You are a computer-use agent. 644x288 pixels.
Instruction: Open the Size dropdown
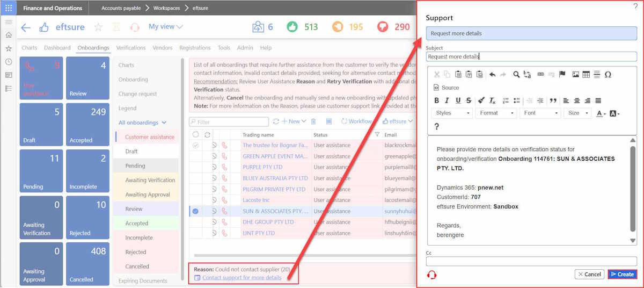578,113
